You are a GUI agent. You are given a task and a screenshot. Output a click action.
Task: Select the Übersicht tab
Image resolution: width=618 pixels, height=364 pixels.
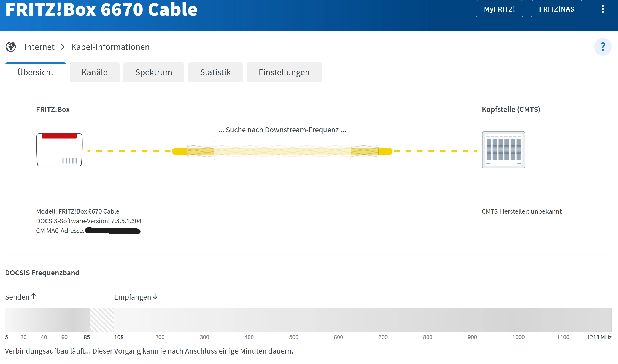36,72
